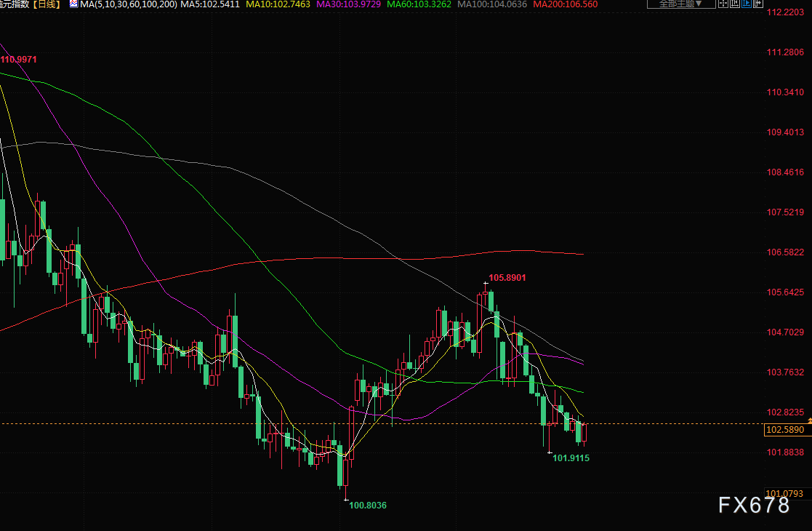Click the 日线 daily period label
The height and width of the screenshot is (531, 812).
(47, 4)
